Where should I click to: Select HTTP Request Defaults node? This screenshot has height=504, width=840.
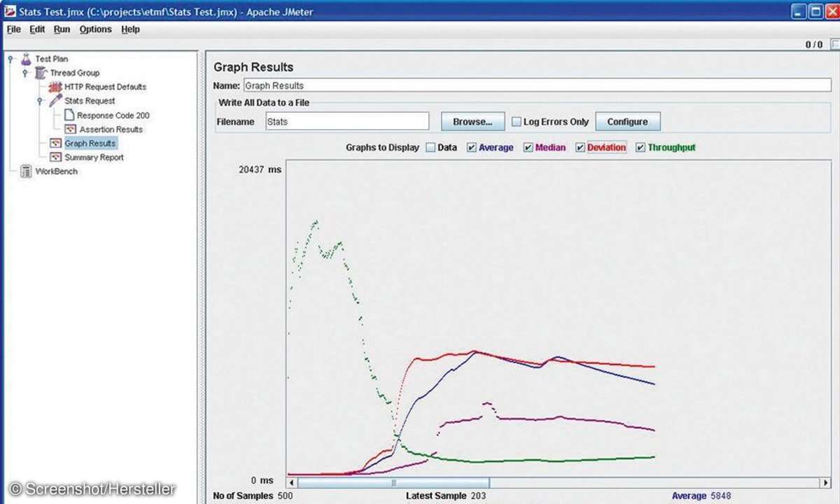(x=106, y=87)
